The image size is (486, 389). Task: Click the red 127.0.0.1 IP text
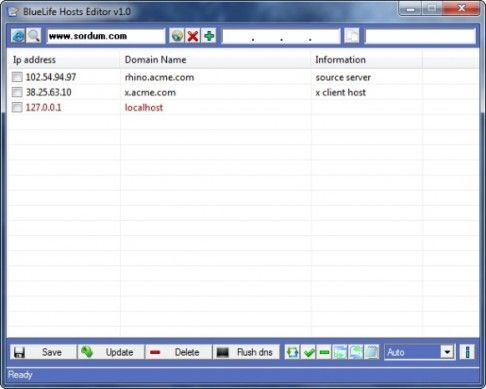tap(43, 107)
